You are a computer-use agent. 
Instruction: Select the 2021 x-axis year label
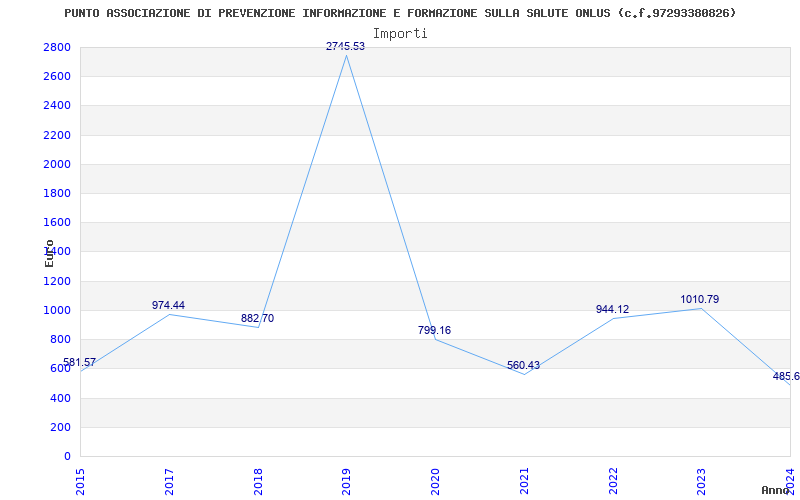524,481
